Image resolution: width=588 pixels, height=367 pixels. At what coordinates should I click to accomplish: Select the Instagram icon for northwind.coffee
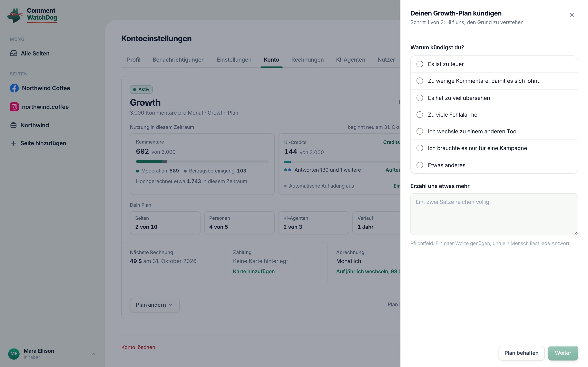[14, 107]
